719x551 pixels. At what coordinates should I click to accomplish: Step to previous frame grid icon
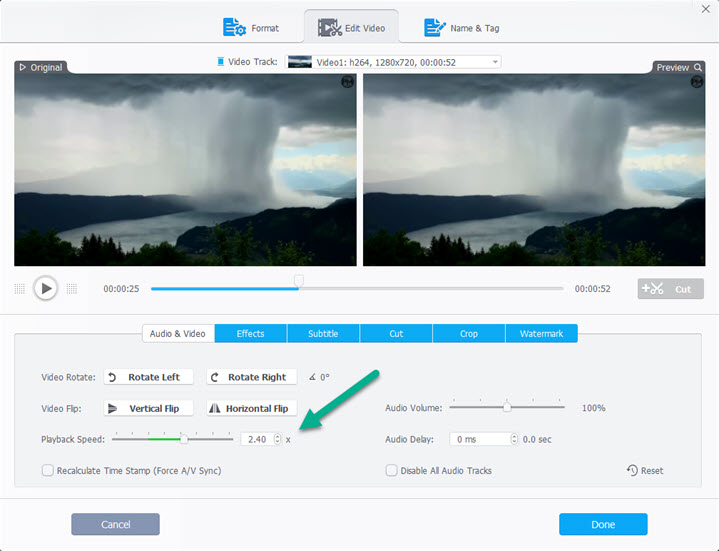pyautogui.click(x=20, y=288)
